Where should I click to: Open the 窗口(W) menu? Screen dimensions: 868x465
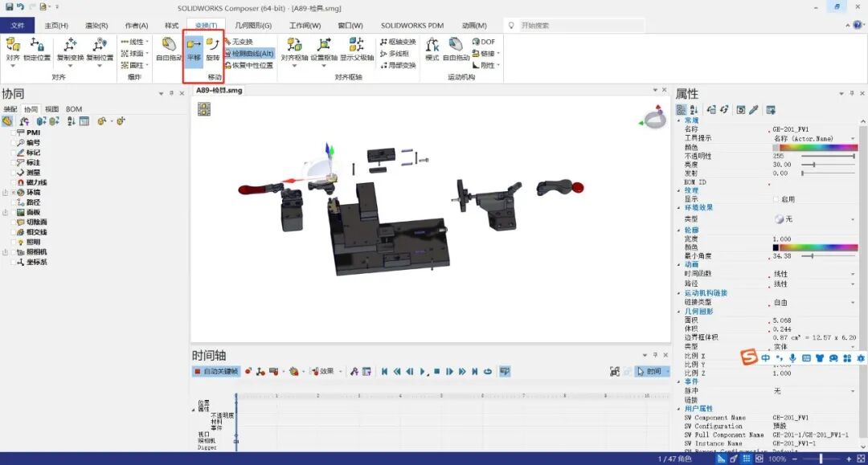pos(349,25)
